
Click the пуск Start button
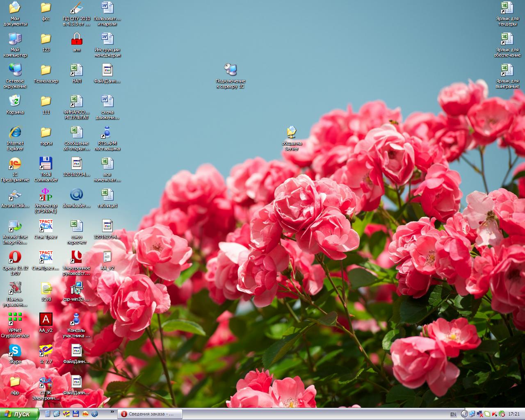(x=19, y=414)
